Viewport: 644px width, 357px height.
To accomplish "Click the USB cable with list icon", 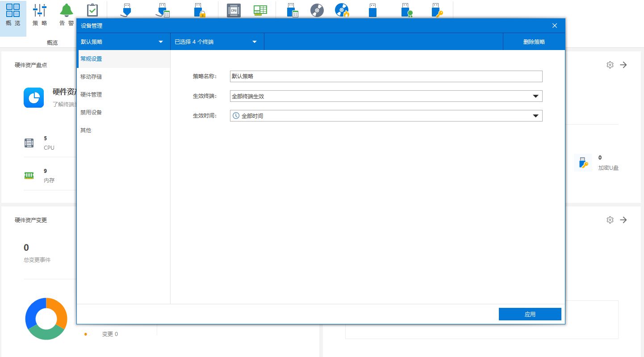I will coord(163,10).
